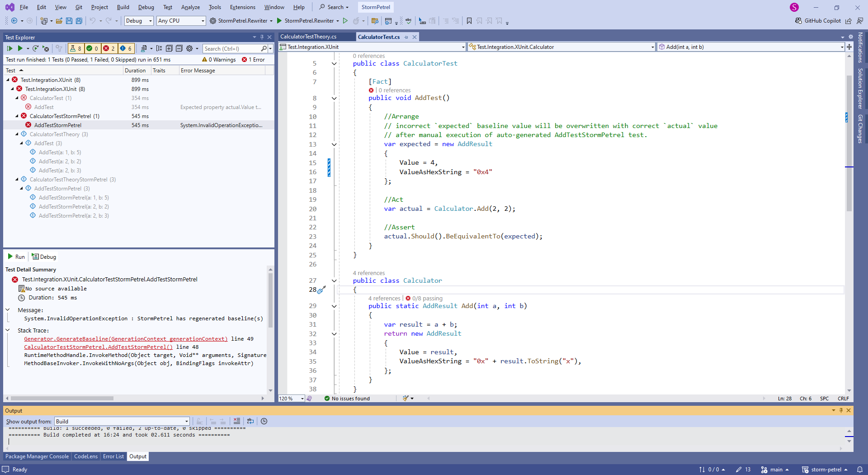This screenshot has width=868, height=475.
Task: Click Expand All icon in Test Explorer
Action: pyautogui.click(x=169, y=48)
